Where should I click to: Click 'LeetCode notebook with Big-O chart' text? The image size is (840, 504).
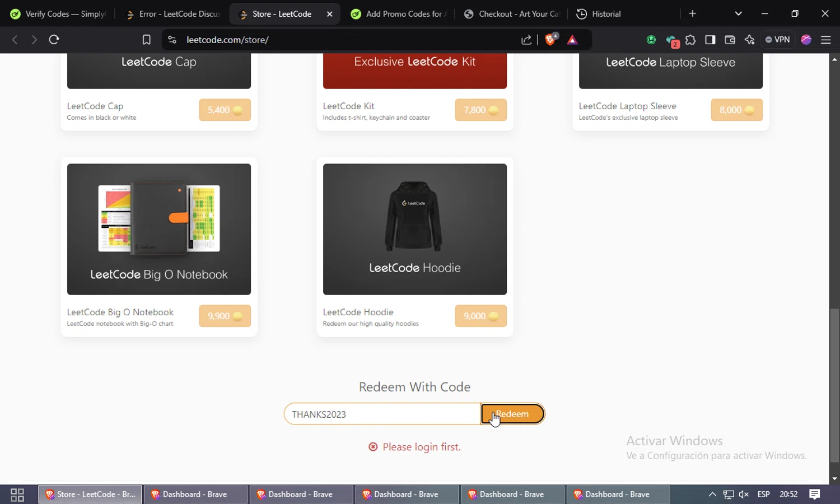pyautogui.click(x=120, y=324)
